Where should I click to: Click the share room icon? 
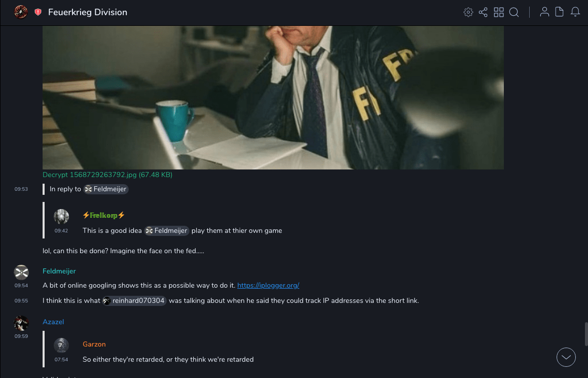pyautogui.click(x=483, y=12)
